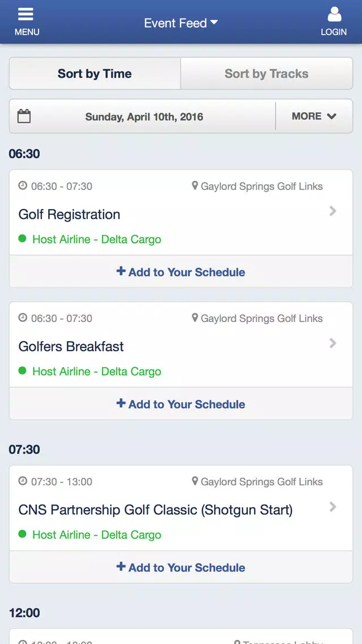
Task: Click green dot next to CNS Golf Classic host
Action: (x=23, y=535)
